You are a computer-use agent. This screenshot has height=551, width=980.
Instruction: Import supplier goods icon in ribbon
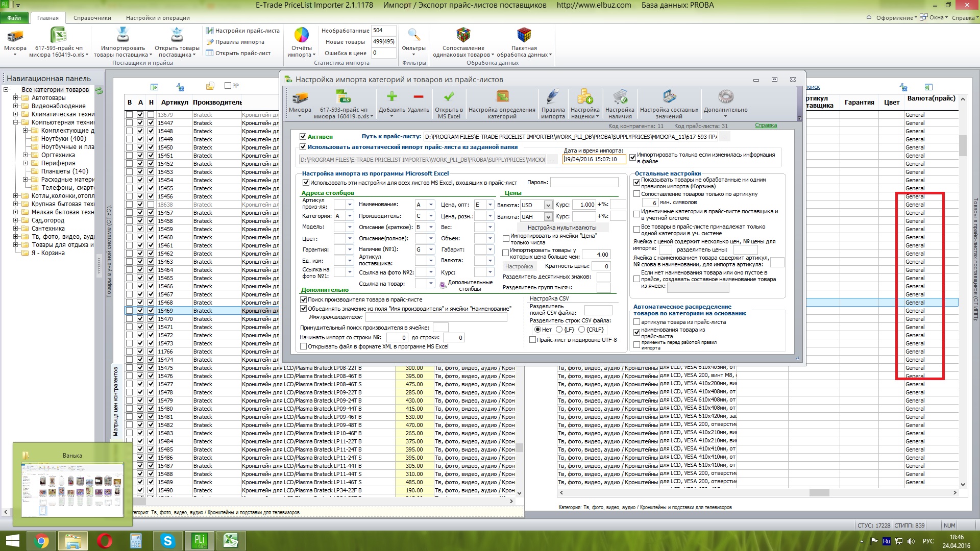point(123,35)
